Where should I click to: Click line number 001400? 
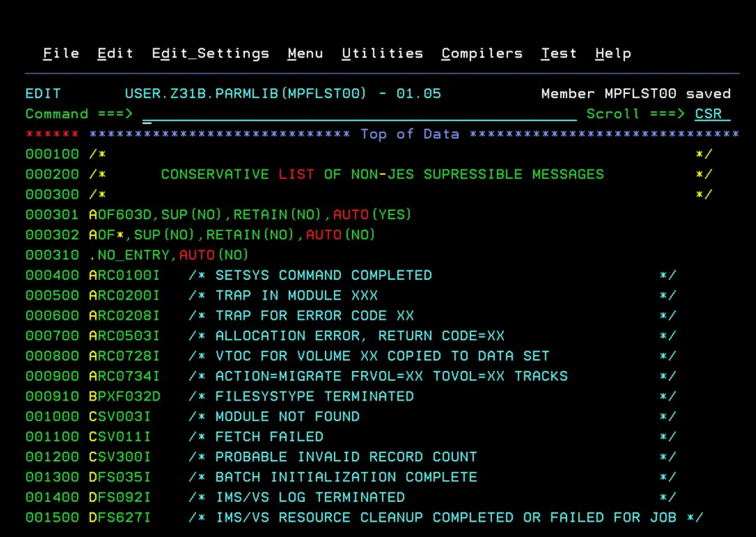tap(52, 498)
